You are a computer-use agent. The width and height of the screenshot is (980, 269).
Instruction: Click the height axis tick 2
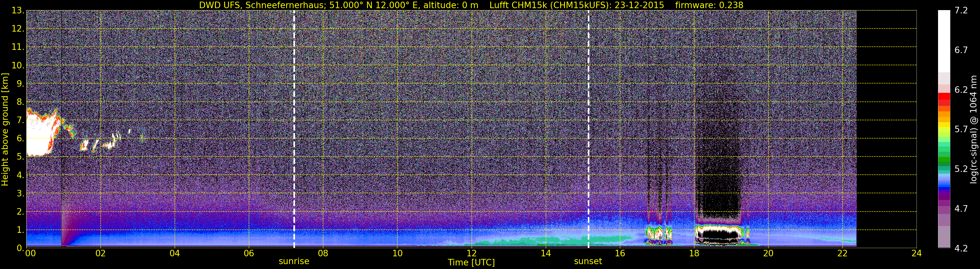pyautogui.click(x=20, y=212)
